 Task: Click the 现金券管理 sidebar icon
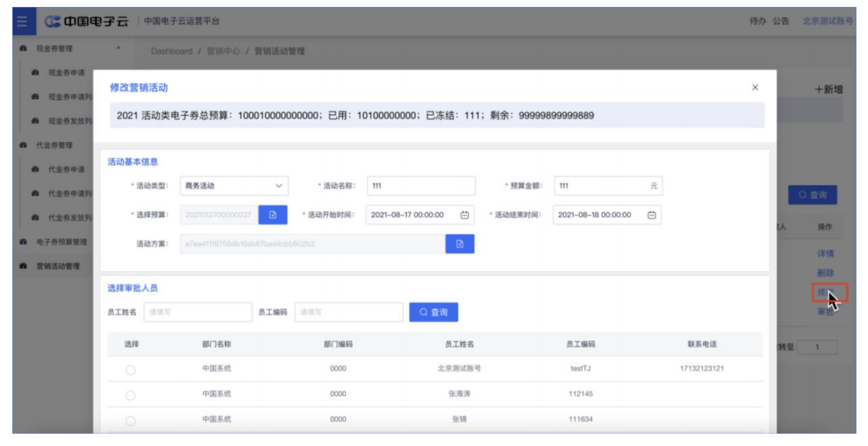coord(23,48)
